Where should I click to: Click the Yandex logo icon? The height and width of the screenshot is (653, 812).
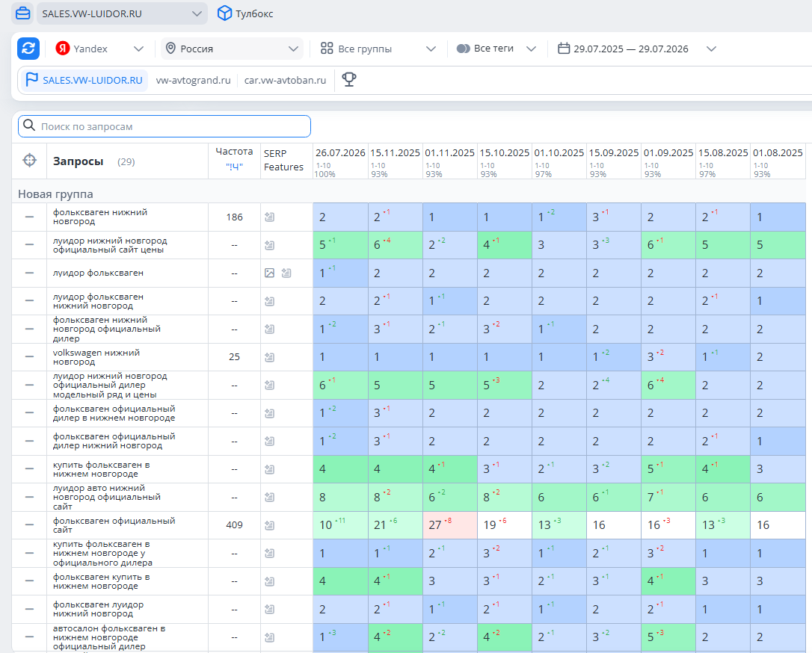(x=63, y=49)
